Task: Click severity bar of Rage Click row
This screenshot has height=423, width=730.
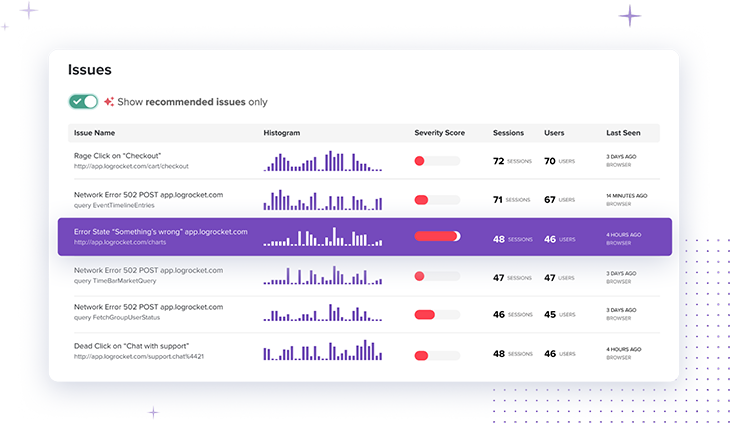Action: 437,161
